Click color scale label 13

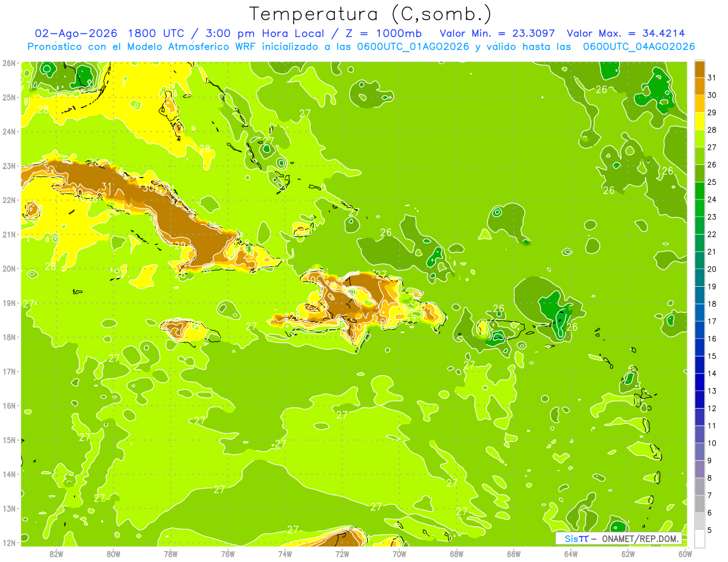click(712, 391)
